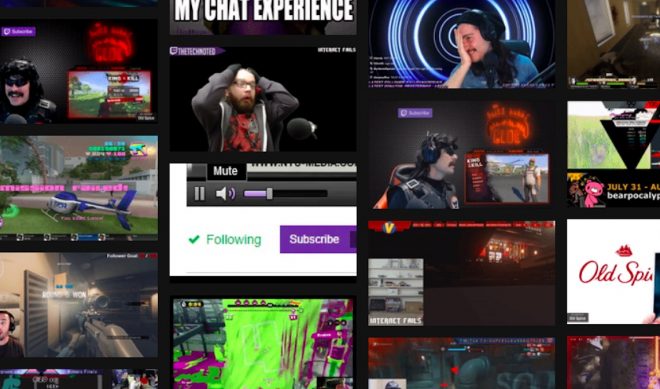Click the THETECHNOTED channel badge
This screenshot has width=660, height=389.
coord(197,51)
